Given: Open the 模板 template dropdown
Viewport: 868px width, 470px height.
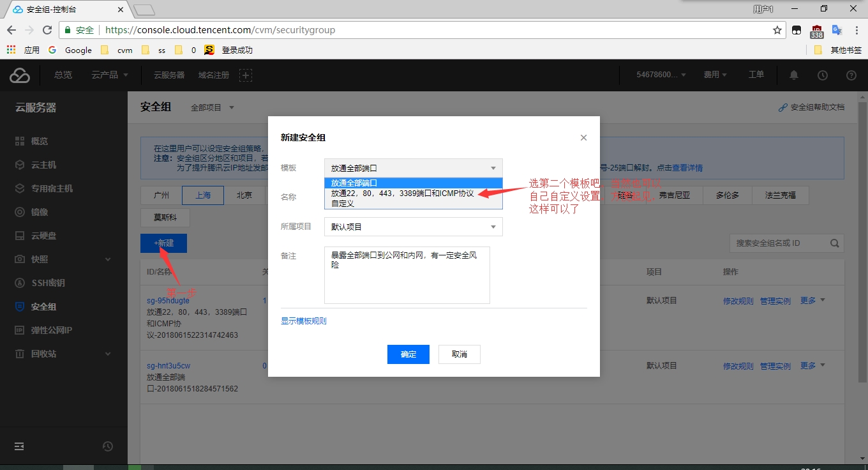Looking at the screenshot, I should click(x=414, y=168).
